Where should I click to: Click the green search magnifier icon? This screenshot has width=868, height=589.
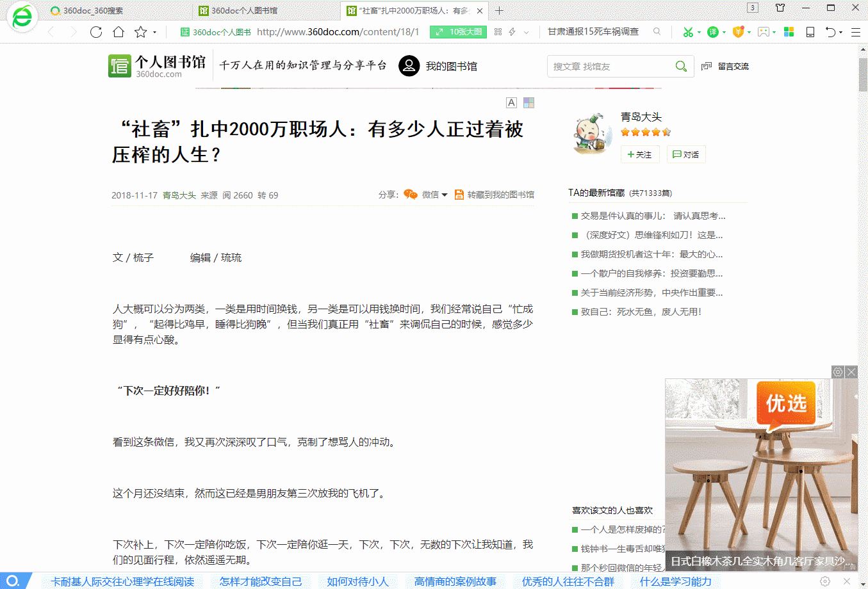[681, 67]
